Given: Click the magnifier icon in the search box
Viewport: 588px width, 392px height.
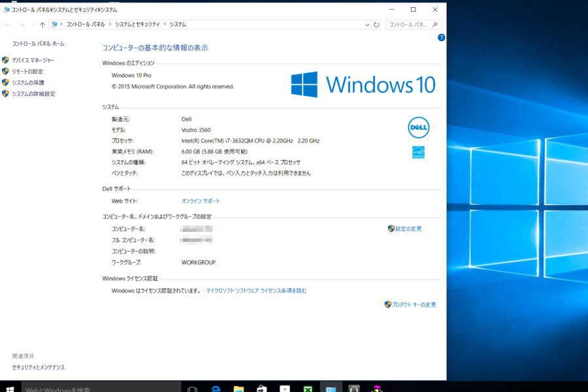Looking at the screenshot, I should [x=435, y=25].
